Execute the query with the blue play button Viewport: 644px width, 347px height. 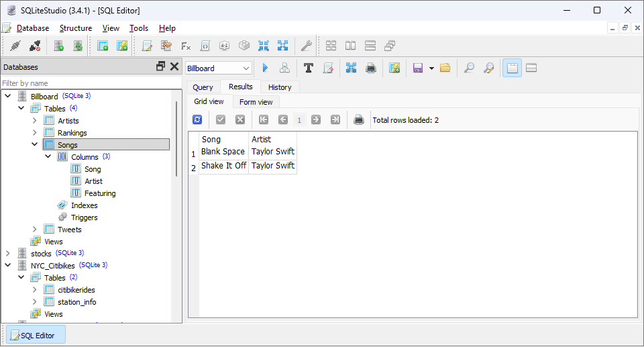[x=266, y=68]
